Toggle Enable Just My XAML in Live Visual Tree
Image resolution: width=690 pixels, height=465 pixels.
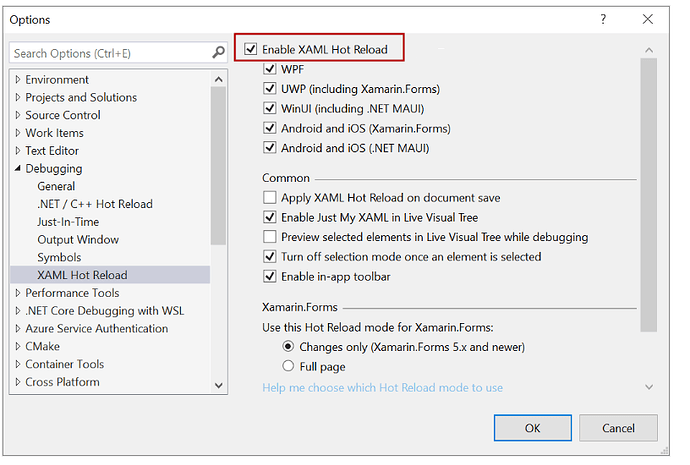(x=269, y=217)
